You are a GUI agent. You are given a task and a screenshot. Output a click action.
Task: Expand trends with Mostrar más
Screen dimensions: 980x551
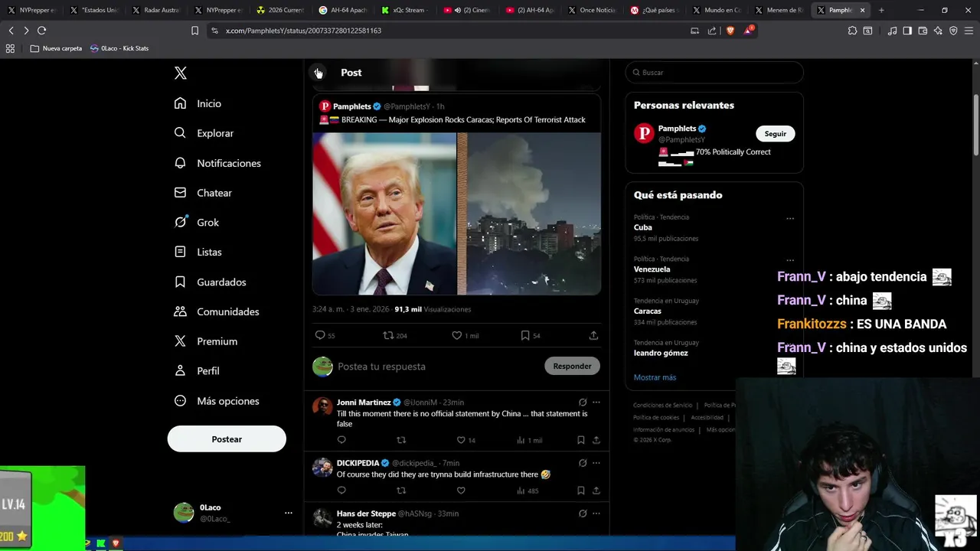(x=655, y=377)
